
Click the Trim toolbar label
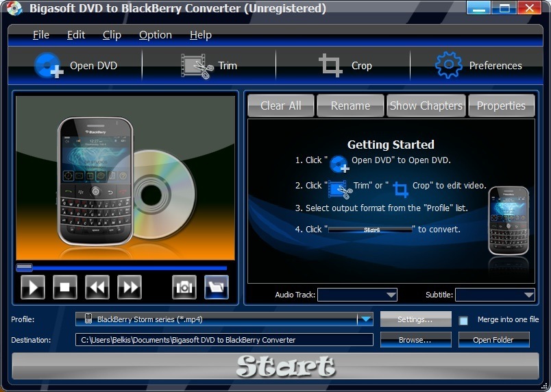[x=228, y=66]
